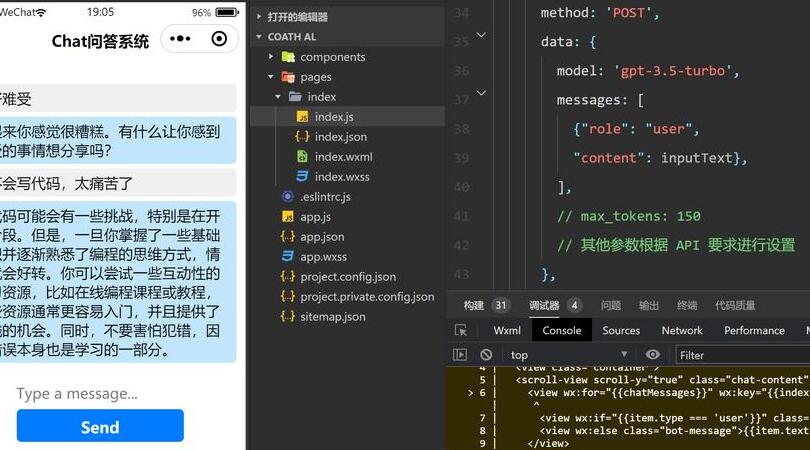Select the index folder icon
810x450 pixels.
pos(295,97)
